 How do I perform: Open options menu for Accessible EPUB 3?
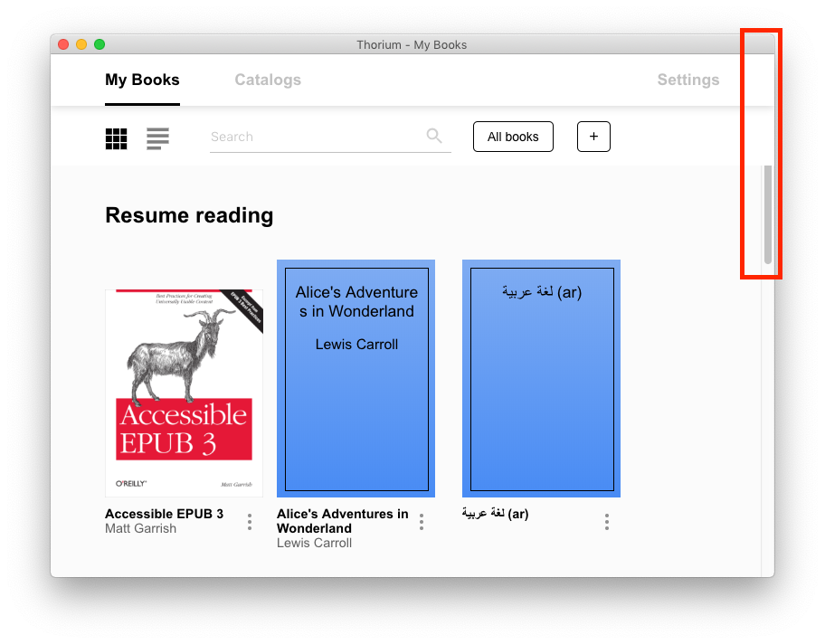[x=249, y=522]
